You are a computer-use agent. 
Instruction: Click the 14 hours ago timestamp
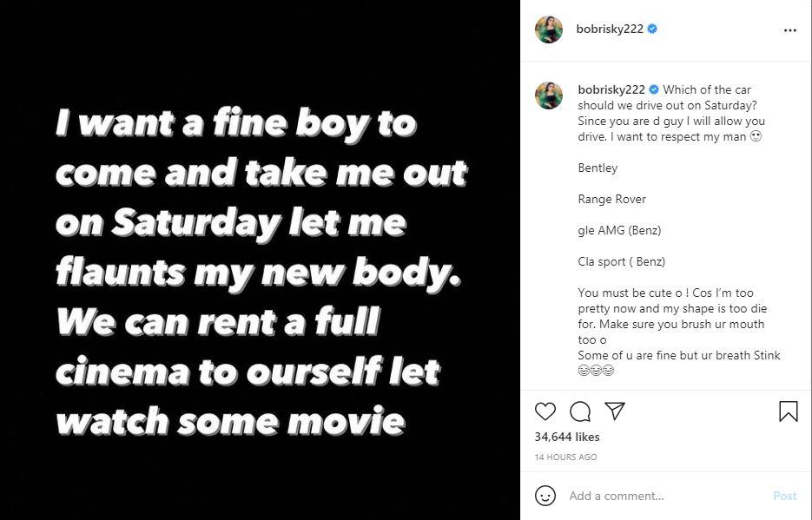[565, 457]
